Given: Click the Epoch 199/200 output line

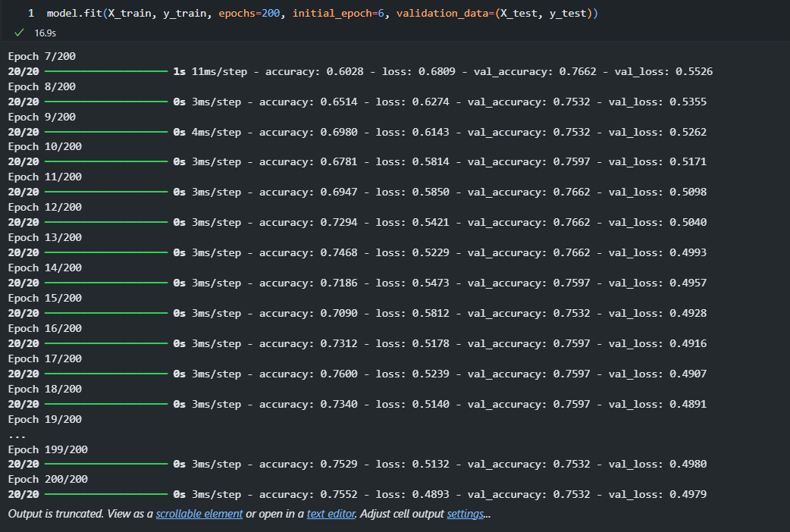Looking at the screenshot, I should click(x=48, y=449).
